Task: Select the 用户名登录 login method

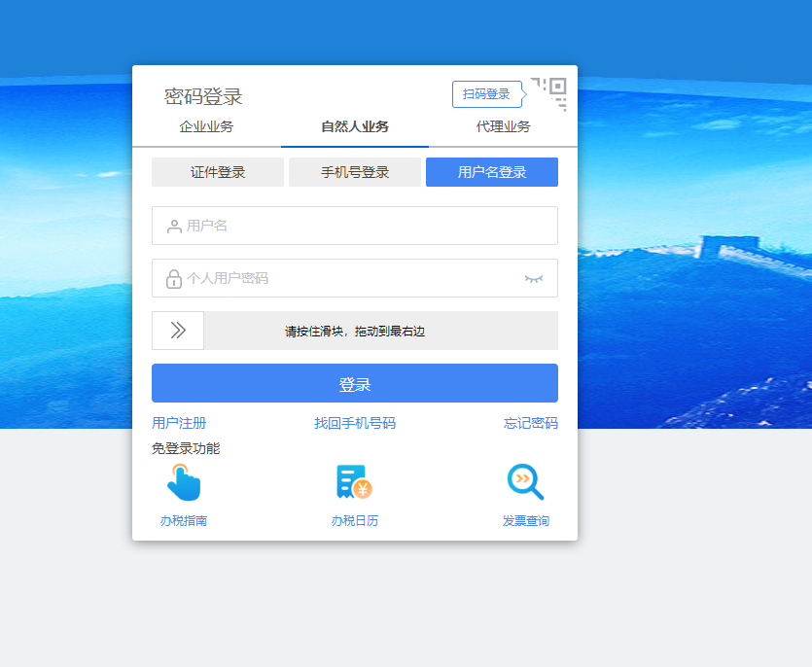Action: click(x=492, y=172)
